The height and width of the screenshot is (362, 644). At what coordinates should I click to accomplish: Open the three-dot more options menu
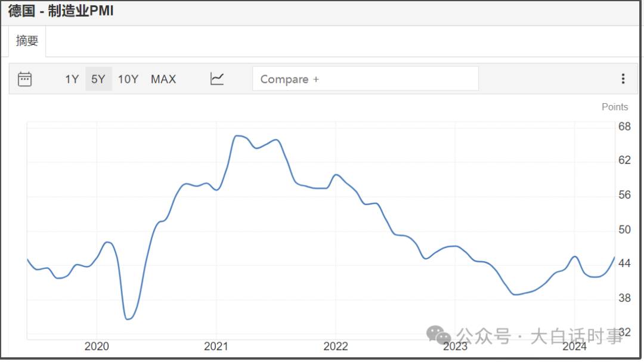(623, 79)
